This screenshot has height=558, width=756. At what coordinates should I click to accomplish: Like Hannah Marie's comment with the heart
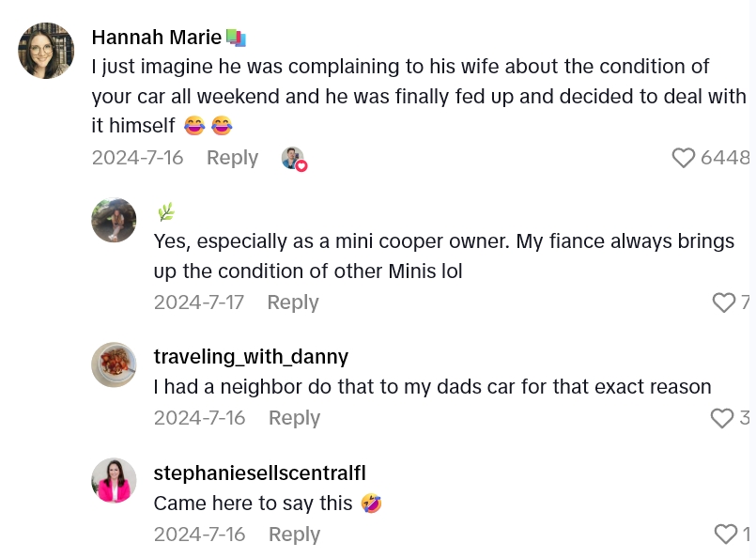pyautogui.click(x=684, y=158)
